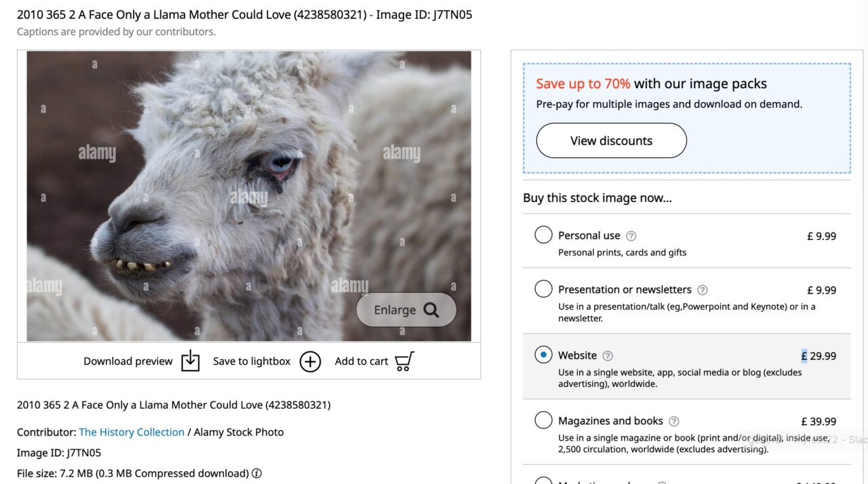Viewport: 868px width, 484px height.
Task: Click the £ 29.99 Website price
Action: tap(818, 356)
